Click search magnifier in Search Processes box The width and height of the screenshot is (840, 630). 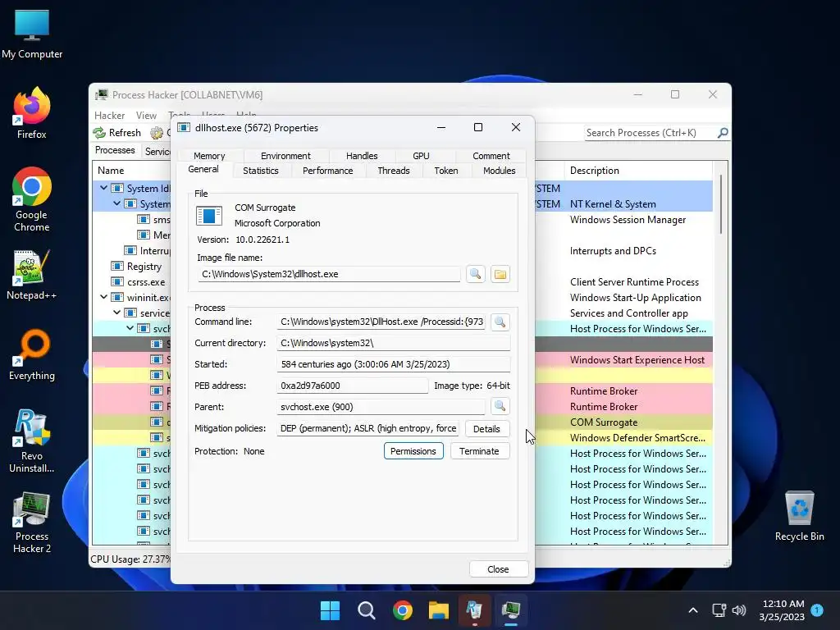tap(723, 132)
